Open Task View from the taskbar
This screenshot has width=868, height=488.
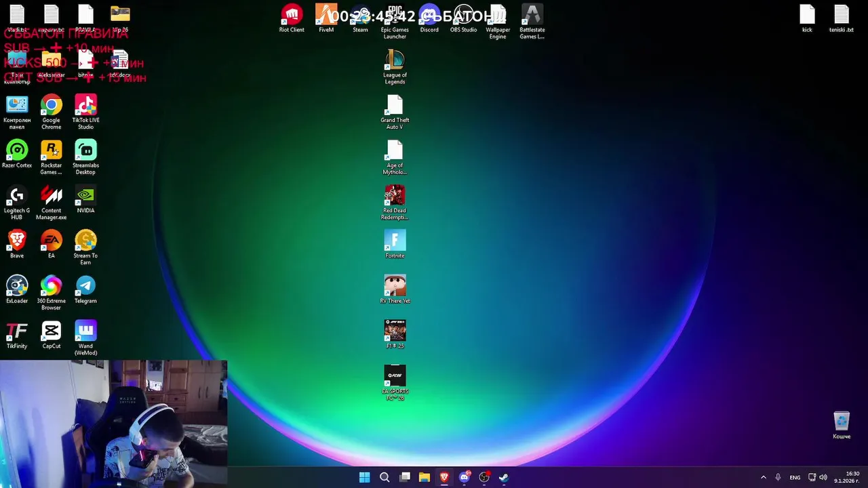[x=405, y=477]
